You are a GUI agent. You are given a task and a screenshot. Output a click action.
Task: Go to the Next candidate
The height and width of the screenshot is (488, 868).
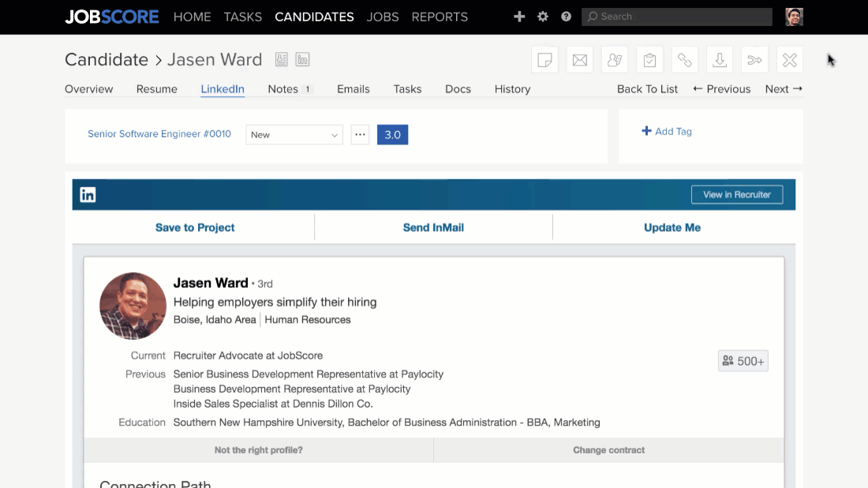point(784,89)
